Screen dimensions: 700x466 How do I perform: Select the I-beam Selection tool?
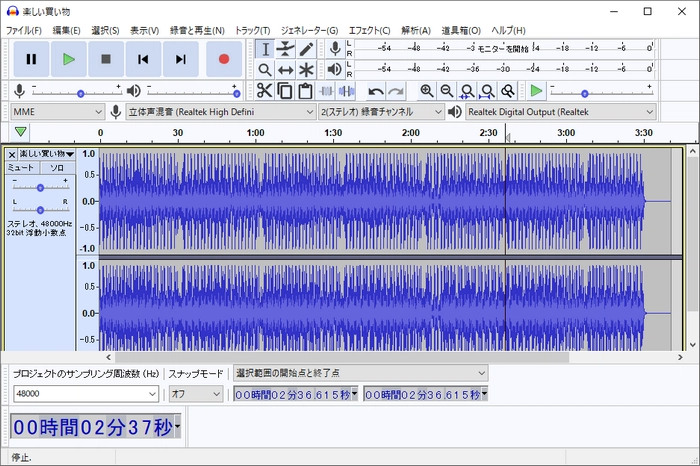[265, 49]
